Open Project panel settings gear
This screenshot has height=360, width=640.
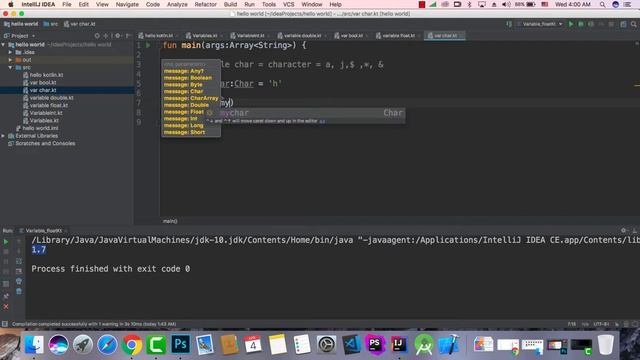(x=118, y=36)
